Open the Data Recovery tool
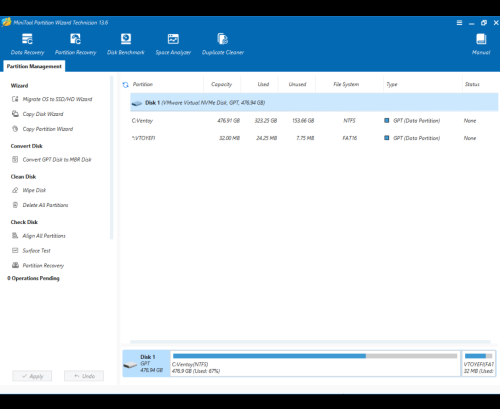Viewport: 500px width, 409px height. pos(27,44)
